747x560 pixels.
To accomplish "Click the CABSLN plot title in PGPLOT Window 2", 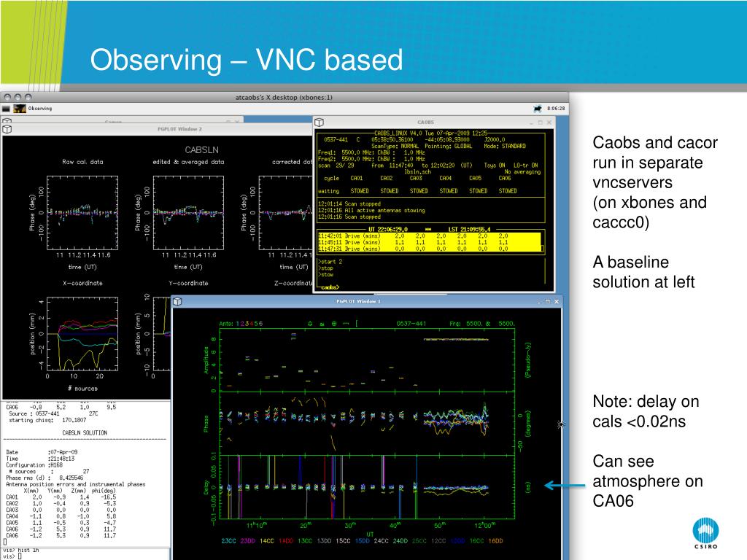I will [x=201, y=150].
